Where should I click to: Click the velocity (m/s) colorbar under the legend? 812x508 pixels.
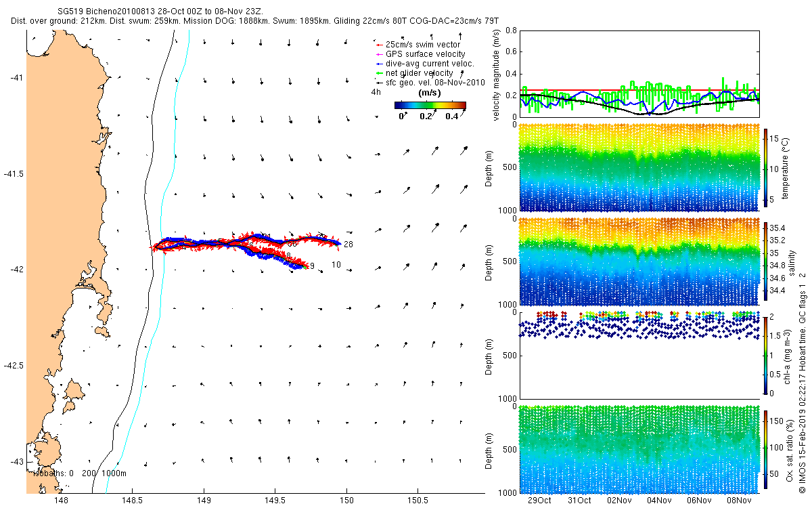pyautogui.click(x=430, y=105)
